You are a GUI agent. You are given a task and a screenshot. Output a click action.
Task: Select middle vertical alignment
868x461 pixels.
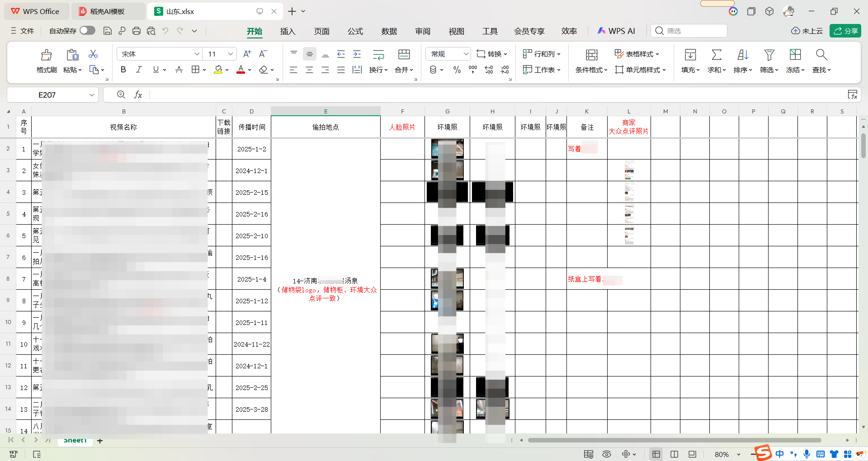click(x=309, y=54)
